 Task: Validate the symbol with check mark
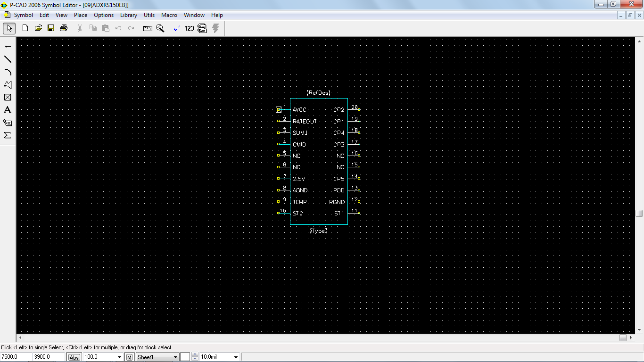pos(177,28)
